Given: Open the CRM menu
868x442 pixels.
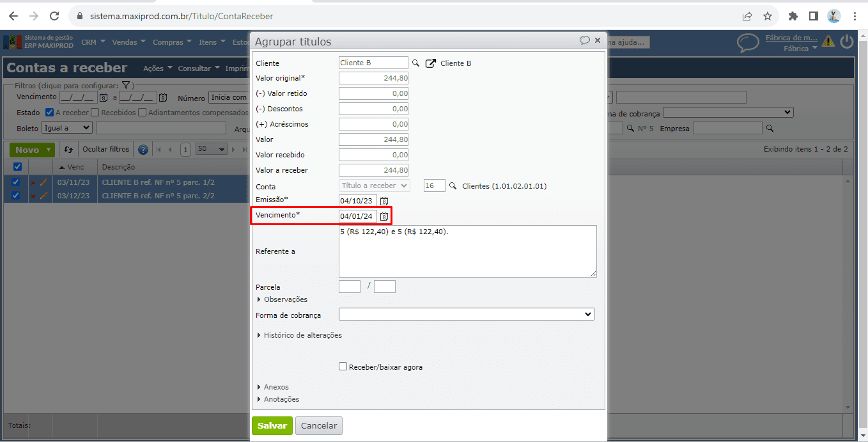Looking at the screenshot, I should [x=93, y=42].
